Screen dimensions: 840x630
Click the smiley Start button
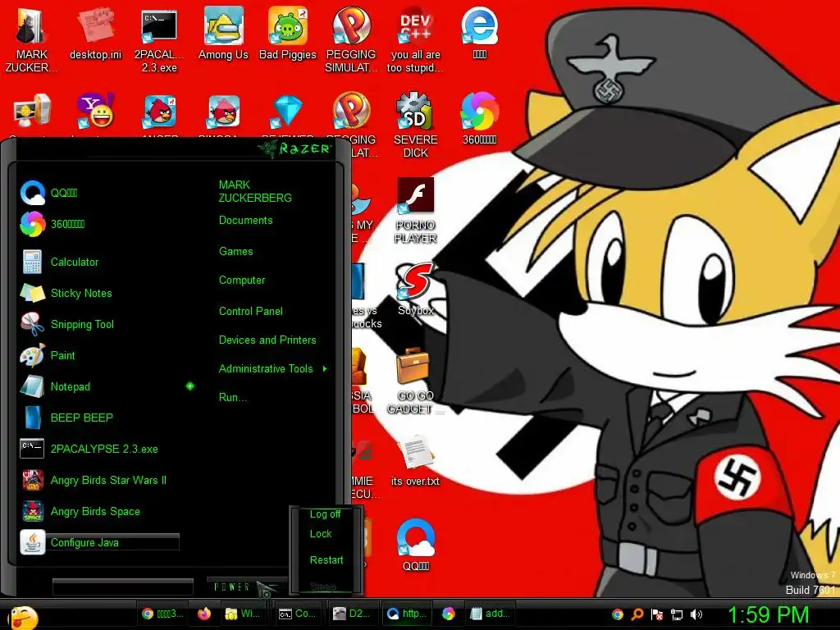[24, 617]
